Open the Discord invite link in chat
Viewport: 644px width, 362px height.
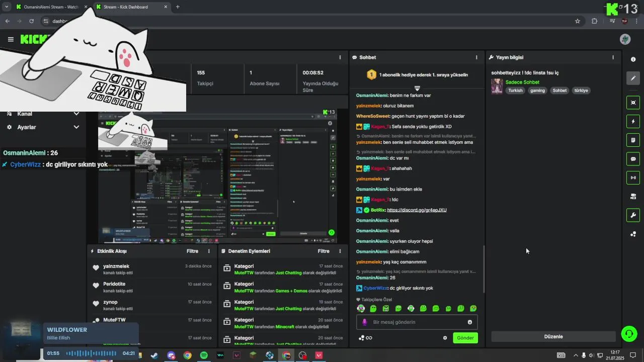[x=417, y=210]
